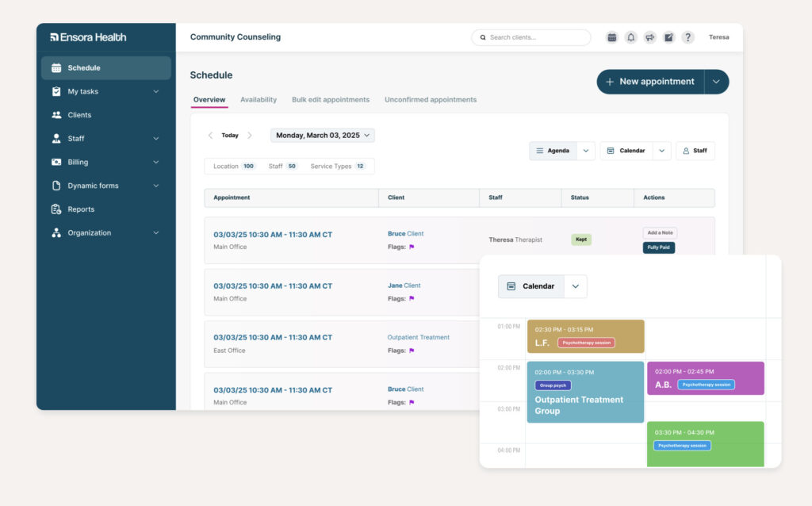Screen dimensions: 812x506
Task: Expand My tasks menu chevron
Action: coord(156,92)
